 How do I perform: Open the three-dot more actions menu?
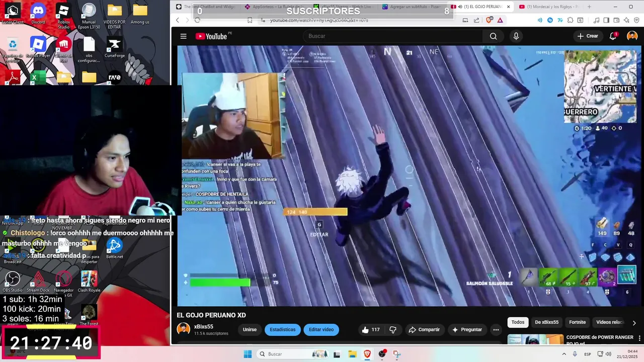point(496,330)
